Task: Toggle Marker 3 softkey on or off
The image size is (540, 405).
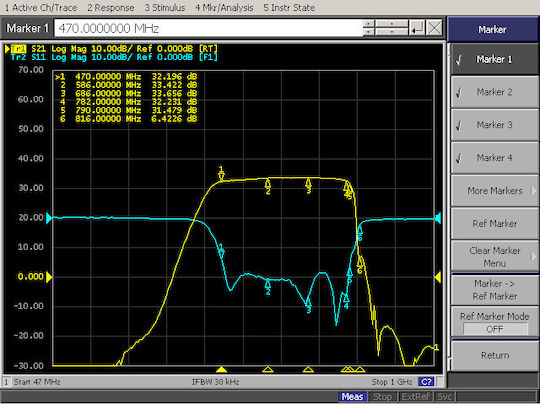Action: 494,125
